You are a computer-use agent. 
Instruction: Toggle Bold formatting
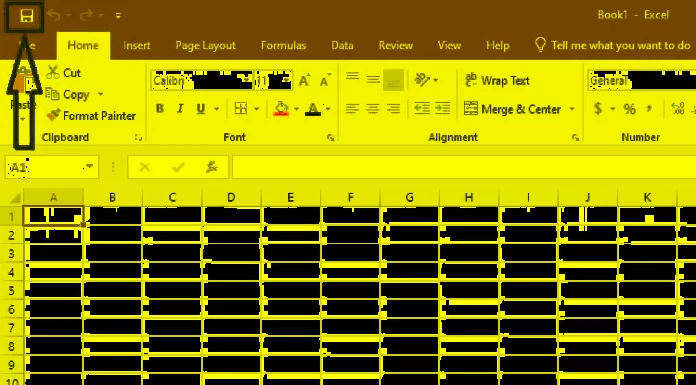pos(160,109)
